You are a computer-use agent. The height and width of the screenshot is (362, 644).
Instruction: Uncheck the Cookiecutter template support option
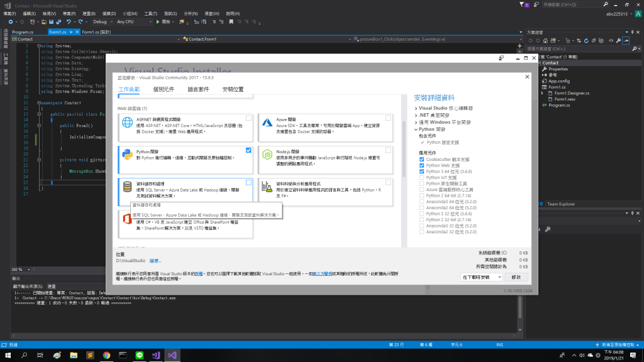(x=422, y=159)
